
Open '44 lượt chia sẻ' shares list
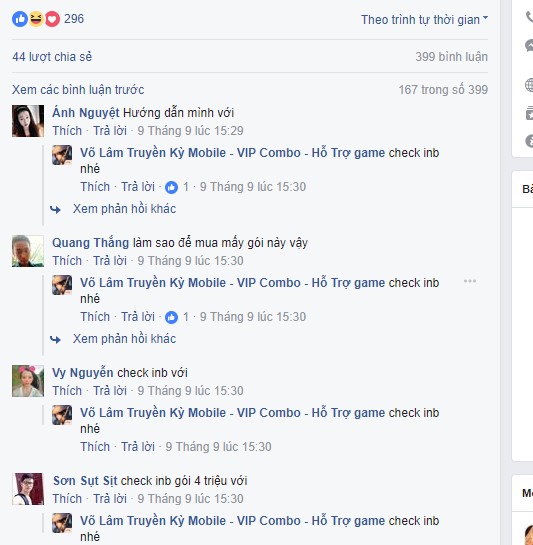[52, 57]
